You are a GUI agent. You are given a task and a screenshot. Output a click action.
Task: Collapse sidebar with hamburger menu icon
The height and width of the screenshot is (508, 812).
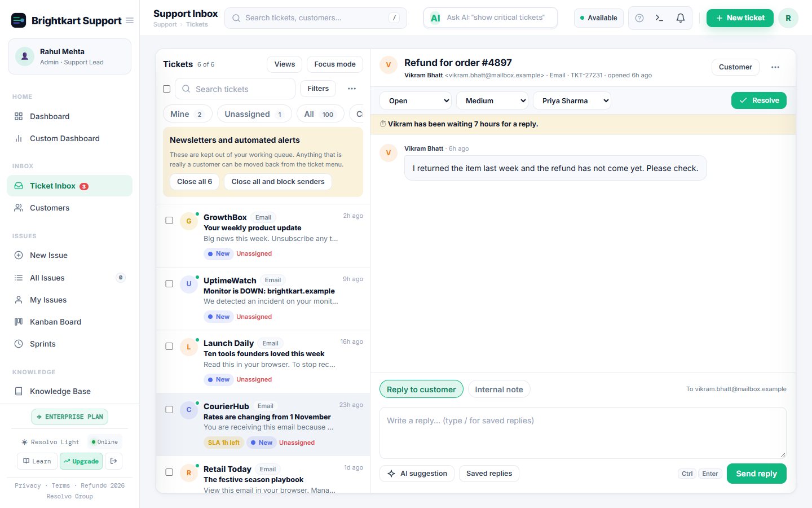(130, 20)
